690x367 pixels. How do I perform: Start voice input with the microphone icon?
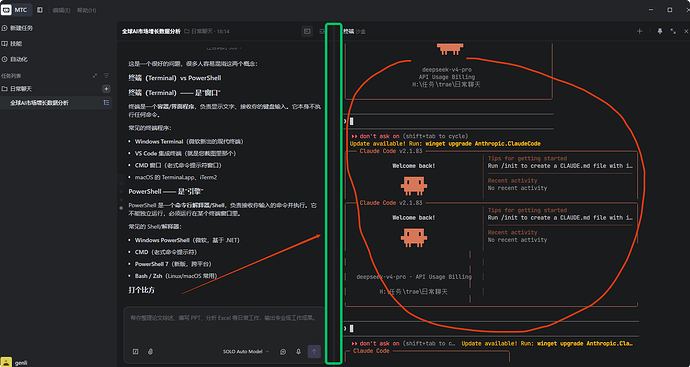click(x=298, y=352)
